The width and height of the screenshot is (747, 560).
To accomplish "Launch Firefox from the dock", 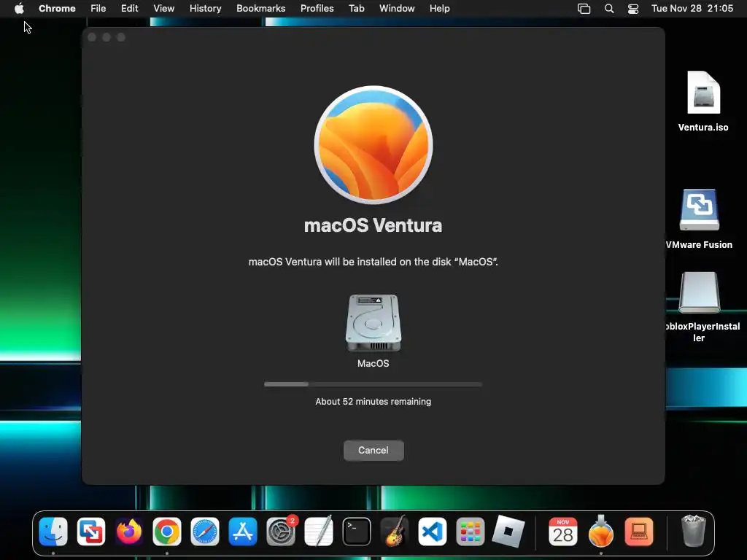I will [x=129, y=532].
